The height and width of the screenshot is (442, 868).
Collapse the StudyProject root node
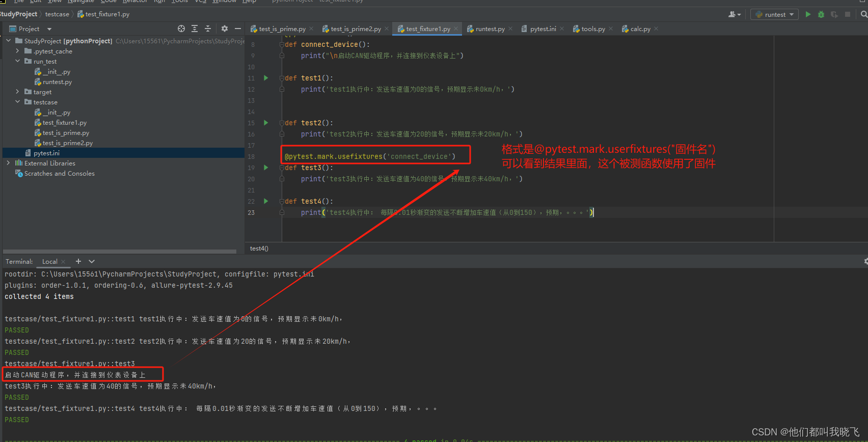pos(8,41)
